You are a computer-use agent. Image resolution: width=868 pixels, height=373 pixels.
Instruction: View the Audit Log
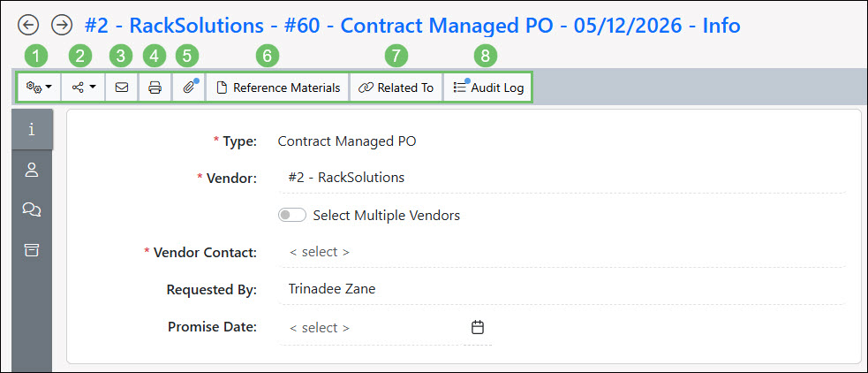point(487,87)
